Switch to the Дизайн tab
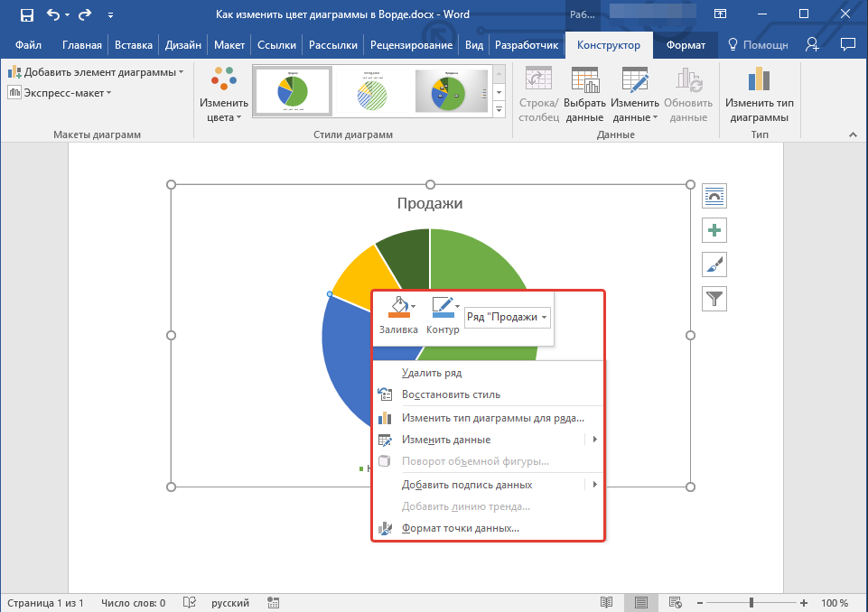 tap(183, 45)
